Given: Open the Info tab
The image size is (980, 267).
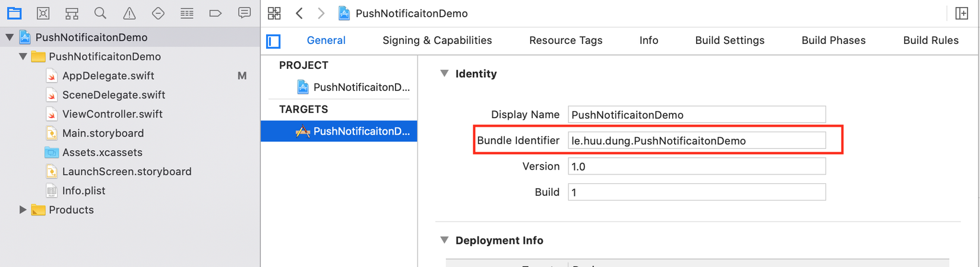Looking at the screenshot, I should click(x=649, y=40).
